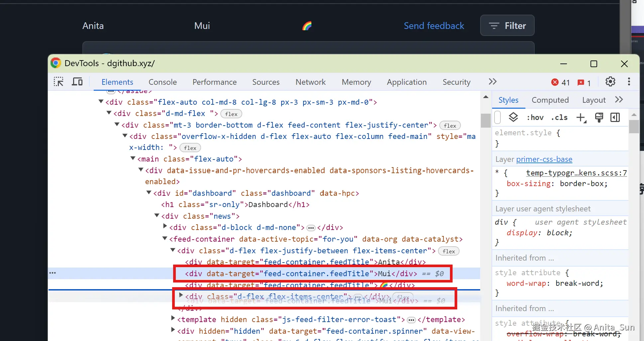The height and width of the screenshot is (341, 644).
Task: Click the box-sizing border-box declaration
Action: tap(557, 183)
